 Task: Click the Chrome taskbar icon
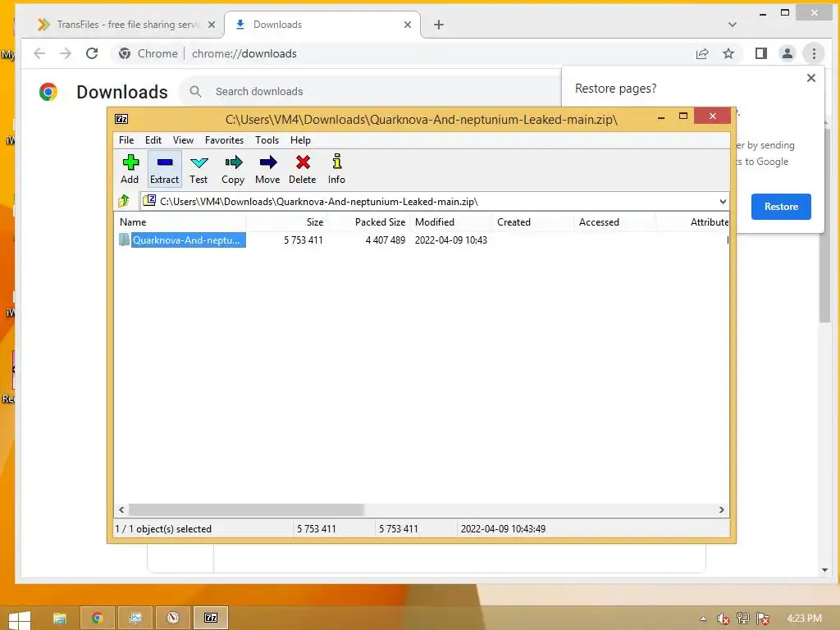(97, 619)
